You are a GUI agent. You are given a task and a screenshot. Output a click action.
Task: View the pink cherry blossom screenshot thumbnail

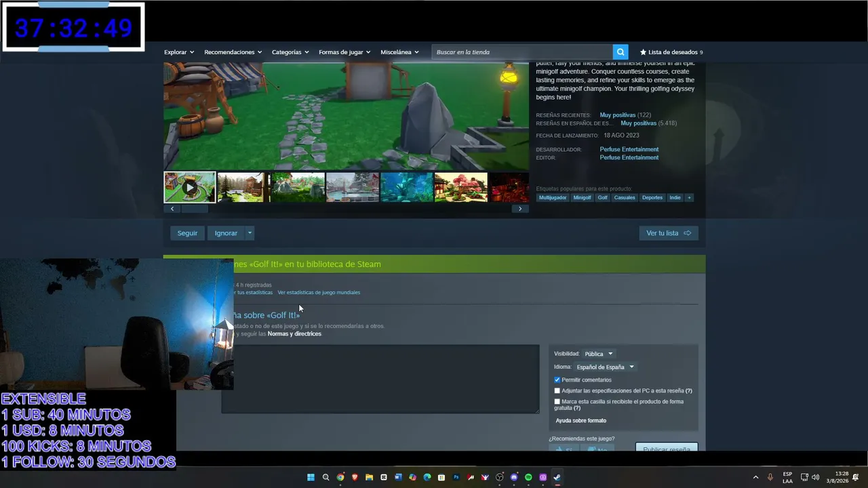point(460,187)
